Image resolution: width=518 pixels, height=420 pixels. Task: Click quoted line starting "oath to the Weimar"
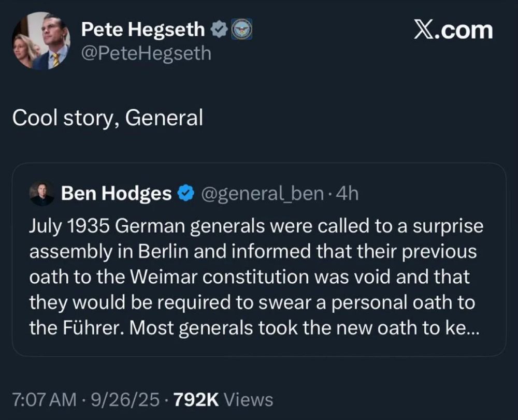[x=249, y=277]
